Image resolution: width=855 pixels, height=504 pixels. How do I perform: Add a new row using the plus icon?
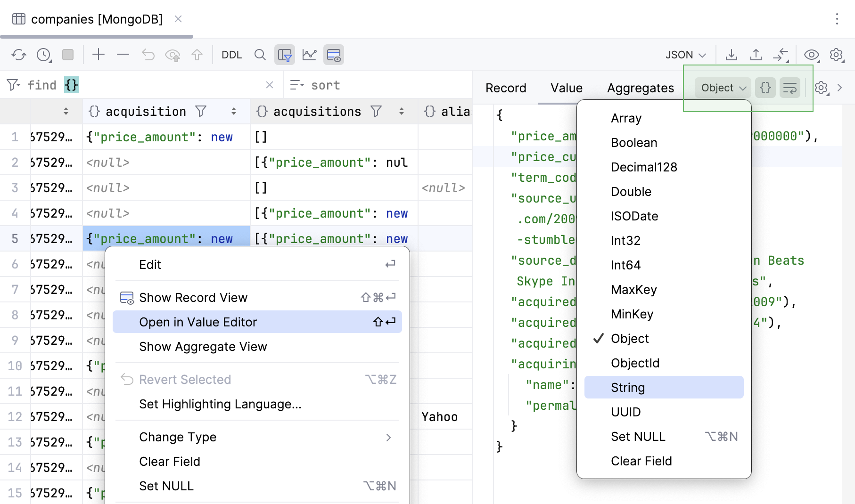[99, 54]
